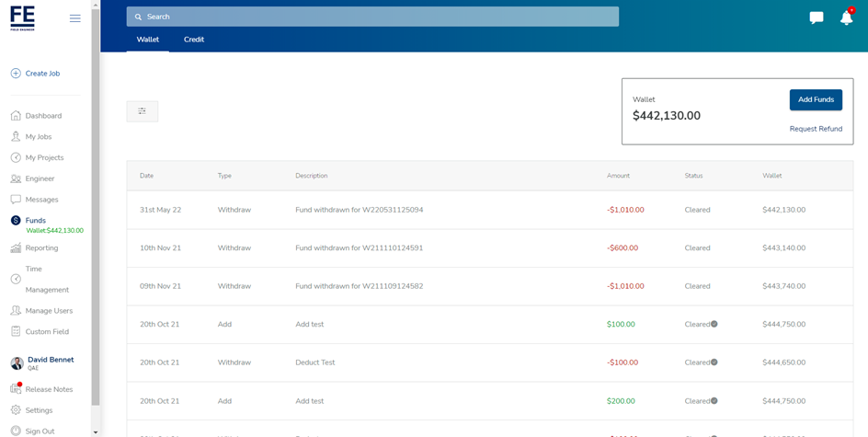Screen dimensions: 868x437
Task: Focus the Search input field
Action: tap(372, 17)
